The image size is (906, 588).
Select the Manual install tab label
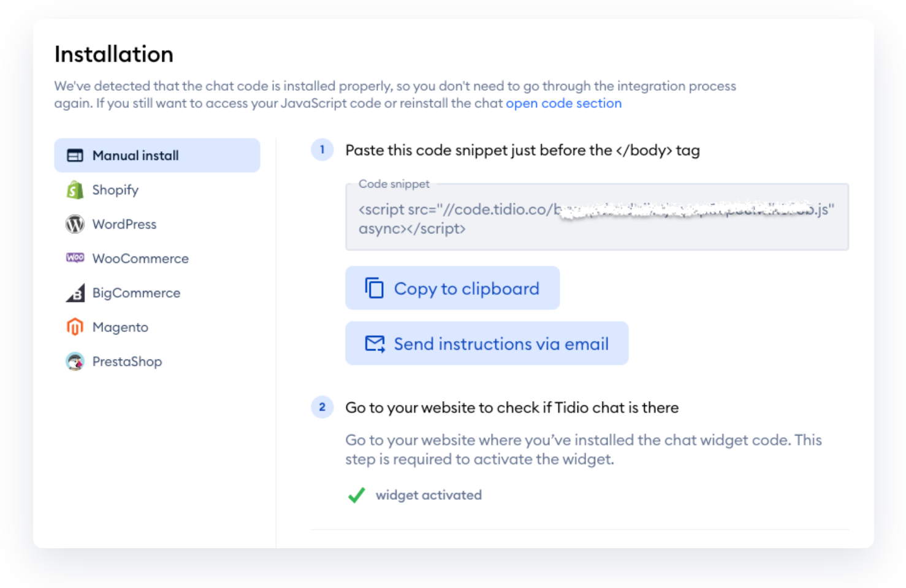pos(135,156)
